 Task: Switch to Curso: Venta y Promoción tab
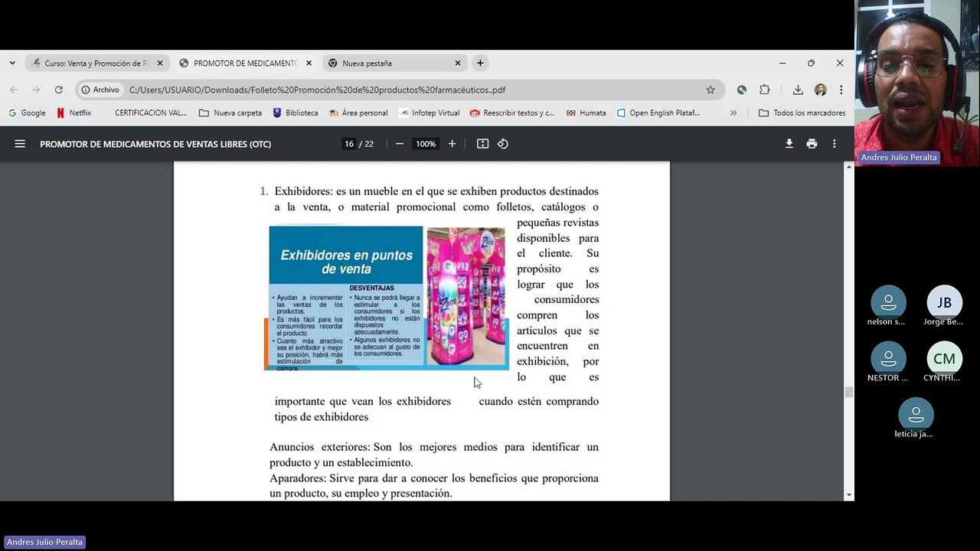[x=95, y=63]
